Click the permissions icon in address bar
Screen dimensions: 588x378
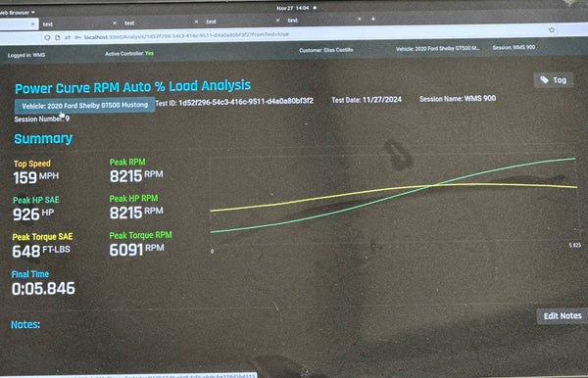(68, 37)
